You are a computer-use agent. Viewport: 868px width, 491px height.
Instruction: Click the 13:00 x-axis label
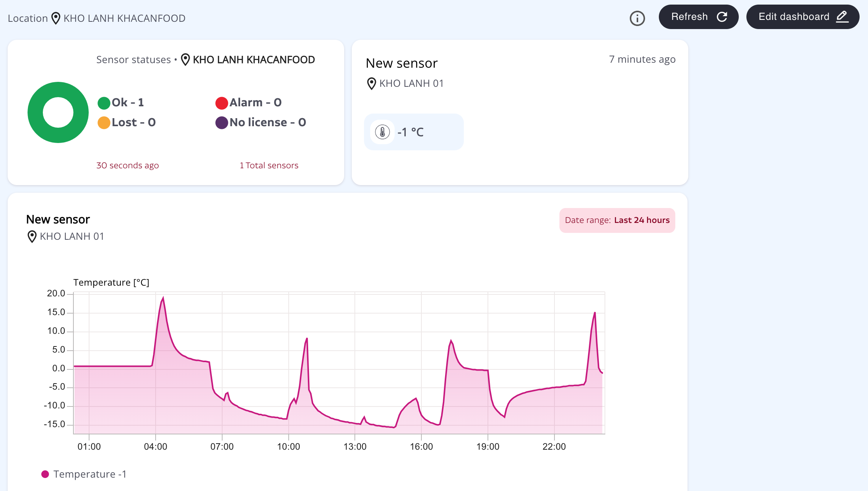(x=355, y=447)
